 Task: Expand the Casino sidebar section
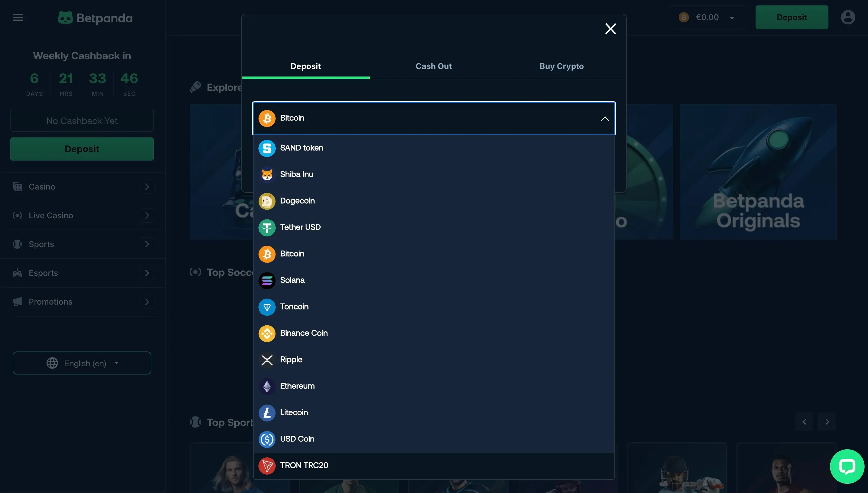(x=147, y=187)
